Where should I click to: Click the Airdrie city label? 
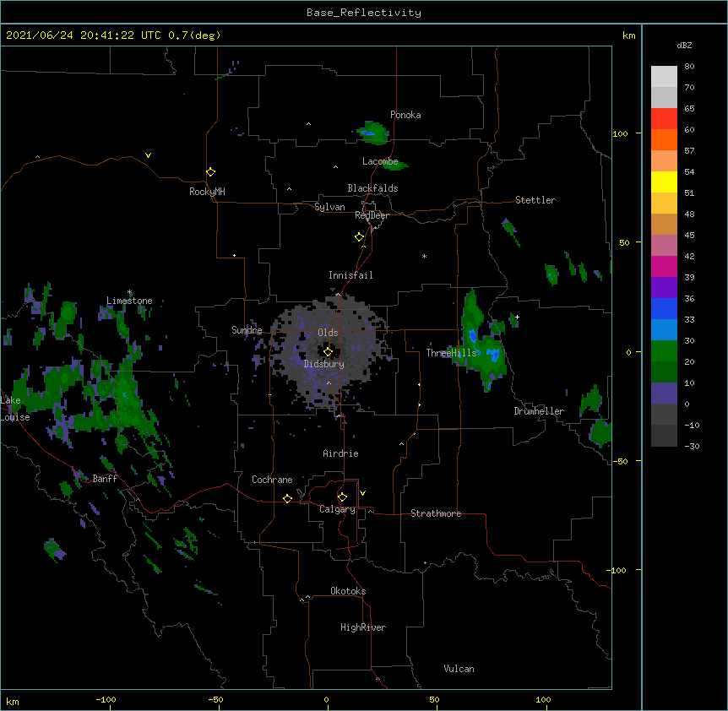click(x=340, y=453)
